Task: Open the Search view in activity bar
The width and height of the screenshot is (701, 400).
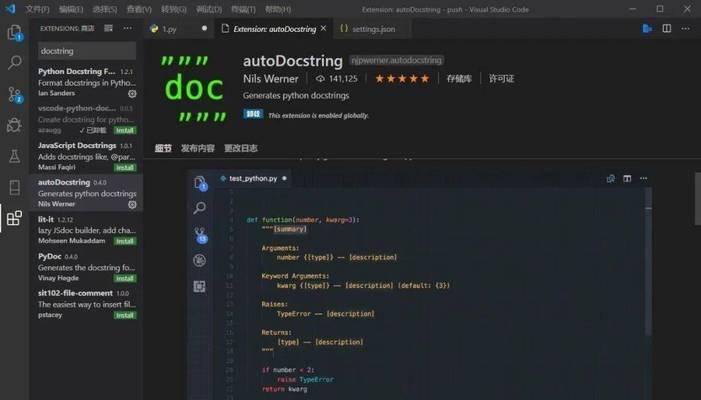Action: click(15, 63)
